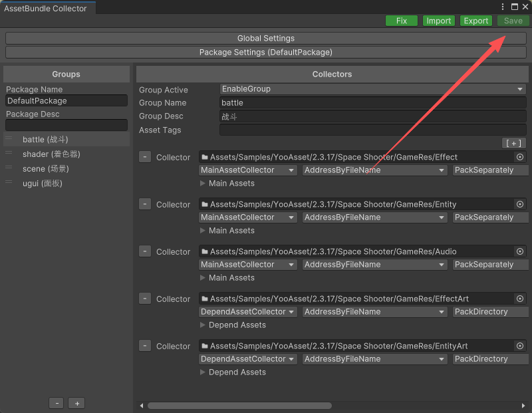Open the window's three-dot options menu

coord(503,7)
